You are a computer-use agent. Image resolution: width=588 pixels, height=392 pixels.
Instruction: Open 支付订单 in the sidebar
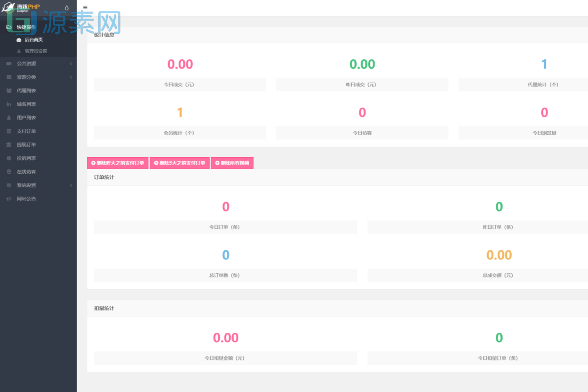[26, 131]
